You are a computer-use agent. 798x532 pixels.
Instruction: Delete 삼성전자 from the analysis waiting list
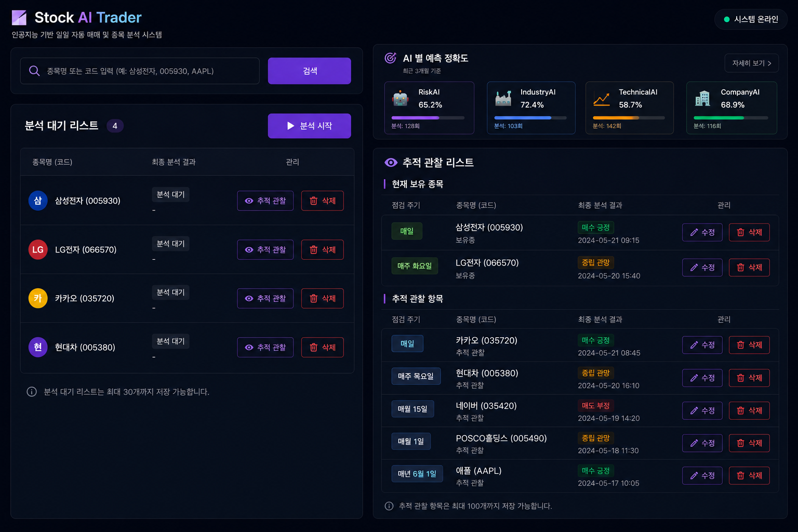coord(323,201)
